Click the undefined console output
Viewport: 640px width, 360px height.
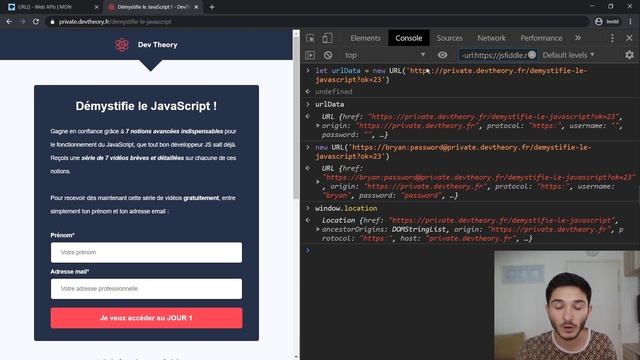(333, 91)
